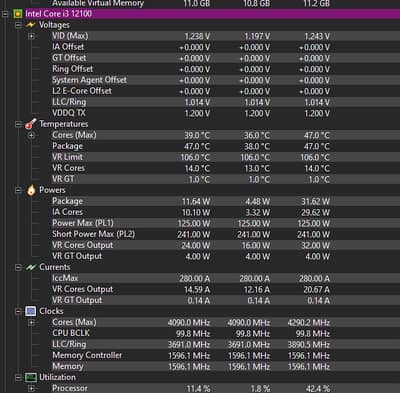400x393 pixels.
Task: Collapse the Temperatures section
Action: [x=18, y=124]
